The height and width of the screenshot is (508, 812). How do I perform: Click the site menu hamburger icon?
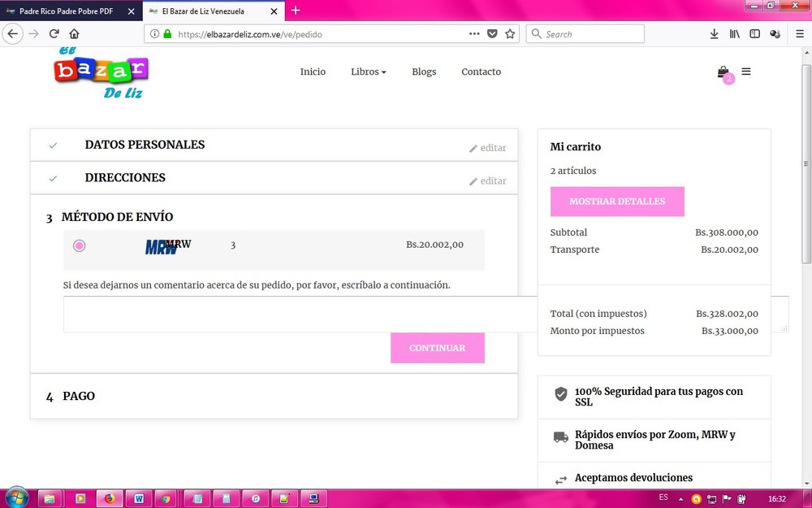(x=746, y=72)
